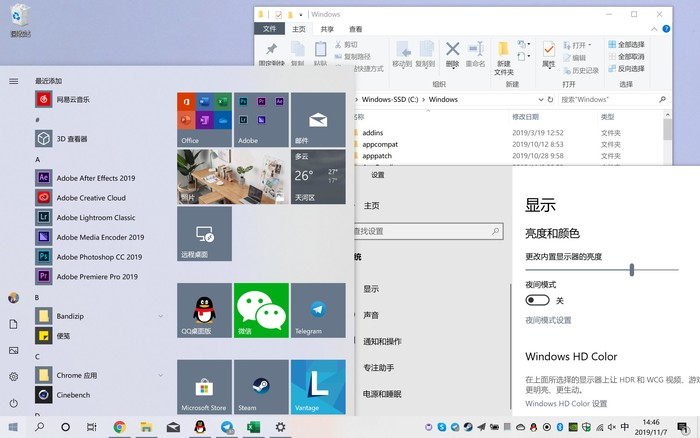Toggle the night light switch

coord(537,300)
